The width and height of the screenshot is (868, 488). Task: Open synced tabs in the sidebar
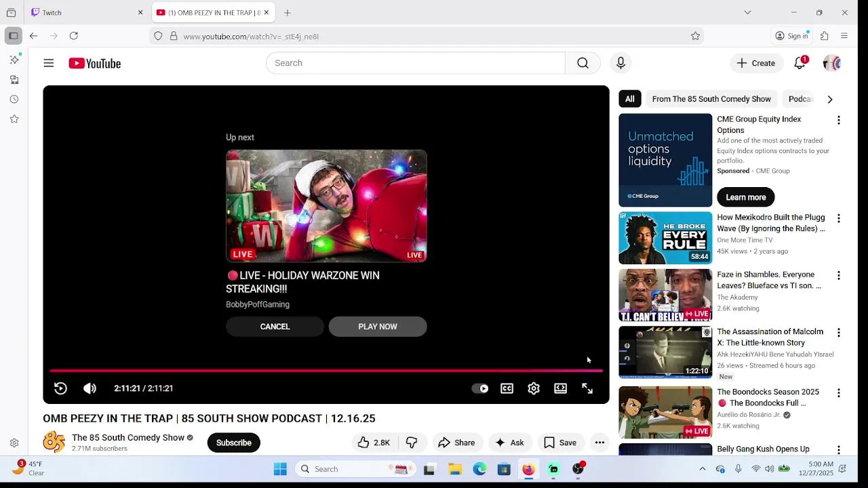click(14, 79)
